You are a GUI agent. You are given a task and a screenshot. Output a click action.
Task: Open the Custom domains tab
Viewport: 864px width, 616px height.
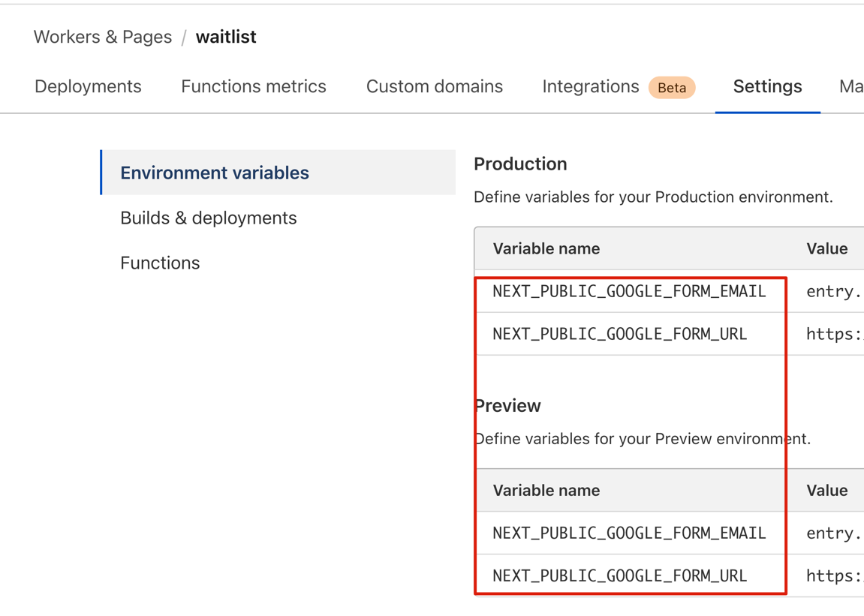pyautogui.click(x=435, y=86)
